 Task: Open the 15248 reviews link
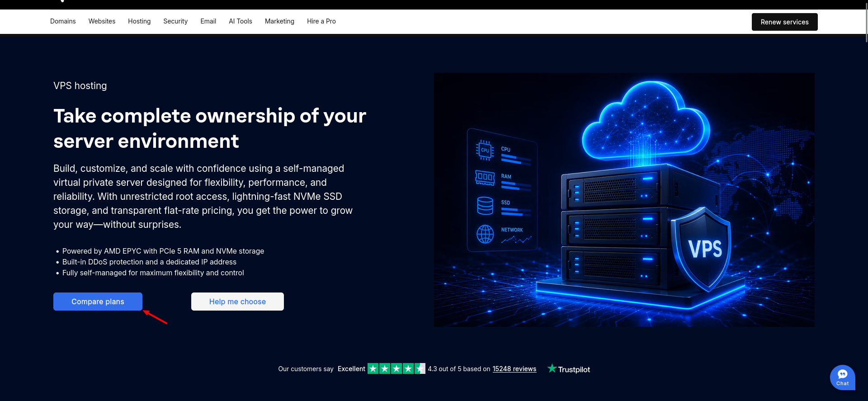514,369
